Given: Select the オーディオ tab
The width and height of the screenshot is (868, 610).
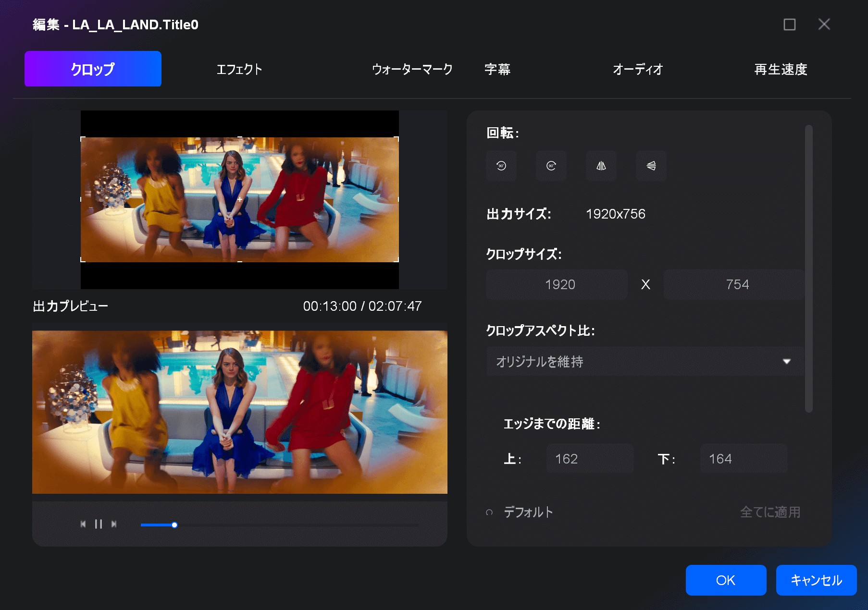Looking at the screenshot, I should click(x=637, y=69).
